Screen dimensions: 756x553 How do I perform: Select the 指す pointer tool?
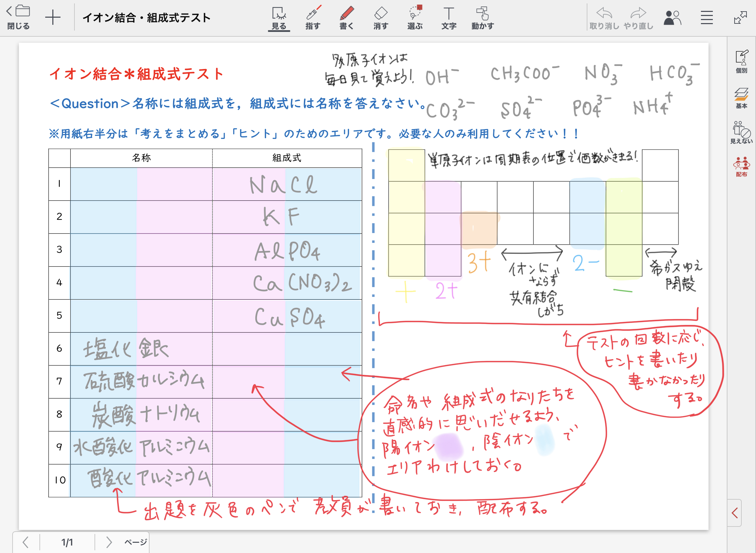coord(313,18)
